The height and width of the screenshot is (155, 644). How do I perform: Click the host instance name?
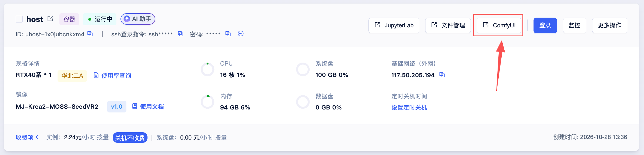pyautogui.click(x=35, y=19)
